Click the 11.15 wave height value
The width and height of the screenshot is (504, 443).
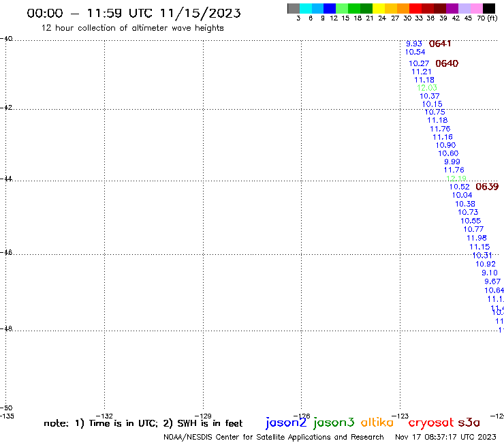pyautogui.click(x=479, y=247)
